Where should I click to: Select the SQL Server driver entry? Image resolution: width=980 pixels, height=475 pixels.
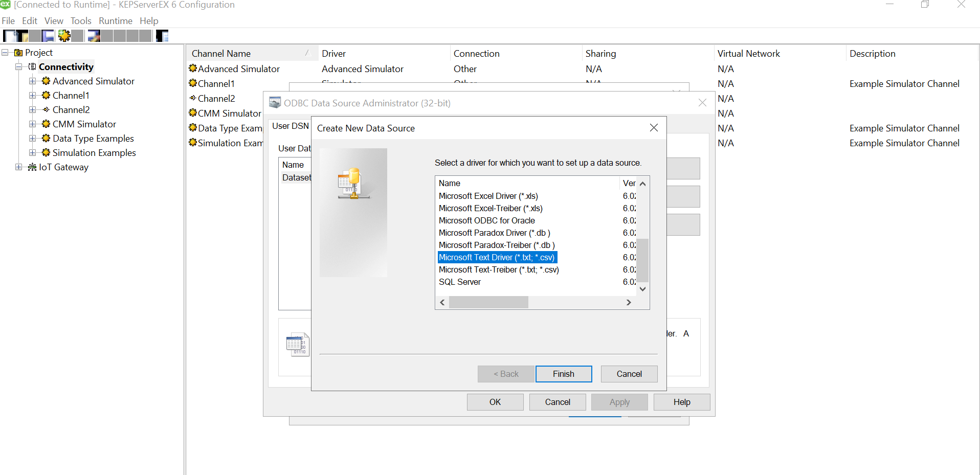tap(459, 282)
